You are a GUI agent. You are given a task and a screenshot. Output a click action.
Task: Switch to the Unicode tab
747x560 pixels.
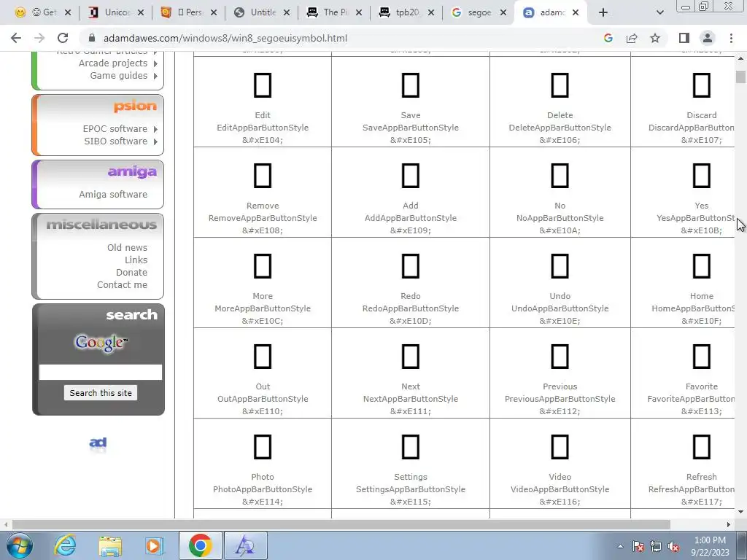pos(116,12)
